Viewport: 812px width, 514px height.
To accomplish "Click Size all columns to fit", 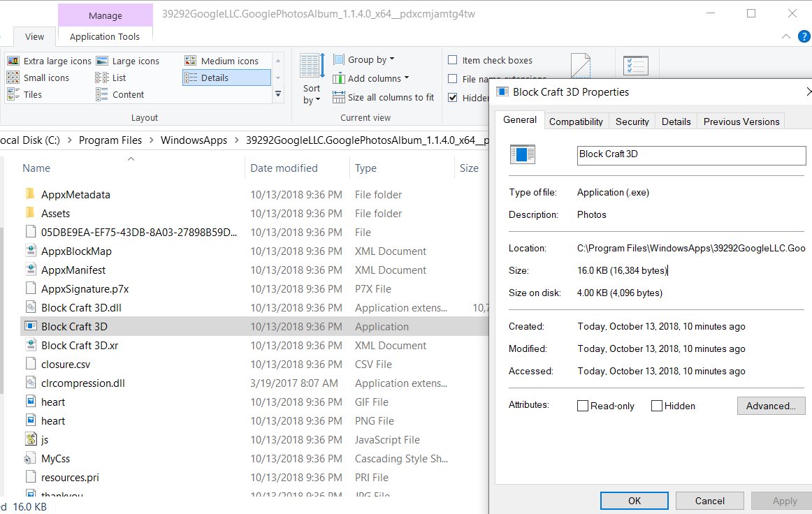I will [383, 97].
